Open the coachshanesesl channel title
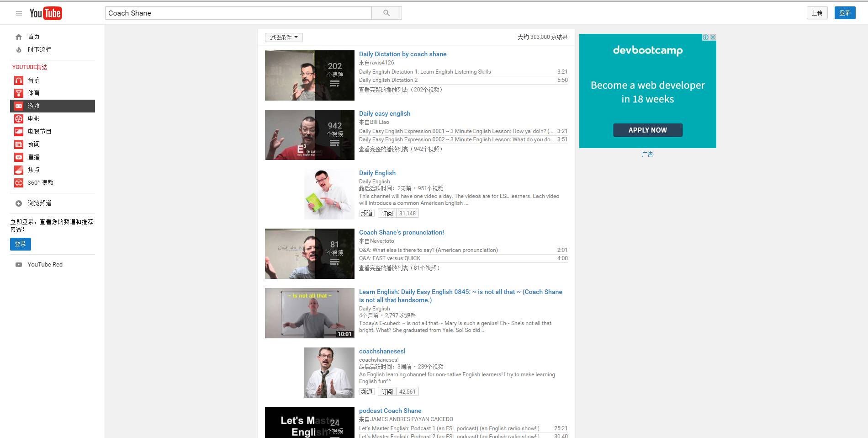This screenshot has height=438, width=868. click(x=382, y=351)
